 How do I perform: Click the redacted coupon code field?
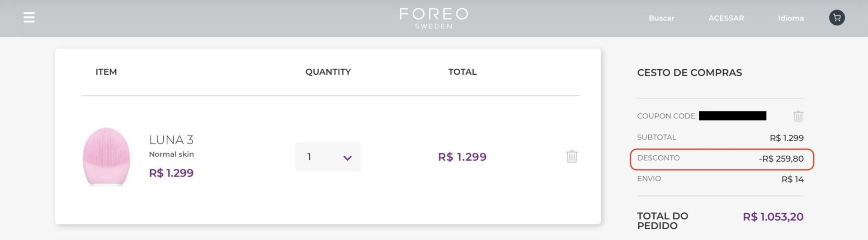(x=732, y=116)
